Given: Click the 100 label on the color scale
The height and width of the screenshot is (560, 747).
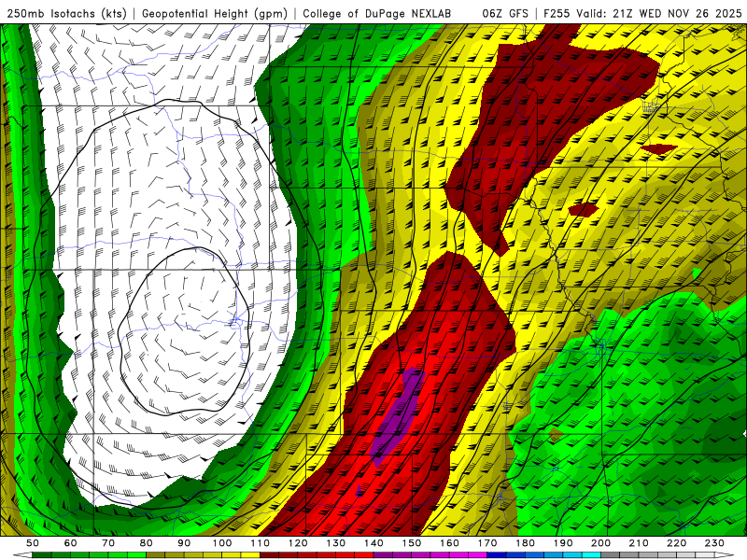Looking at the screenshot, I should point(222,543).
